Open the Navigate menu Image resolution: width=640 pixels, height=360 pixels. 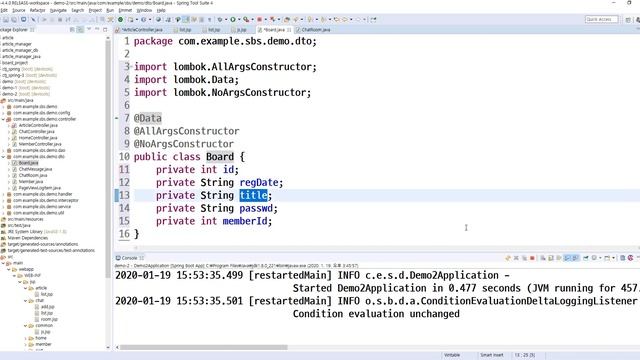click(x=58, y=10)
